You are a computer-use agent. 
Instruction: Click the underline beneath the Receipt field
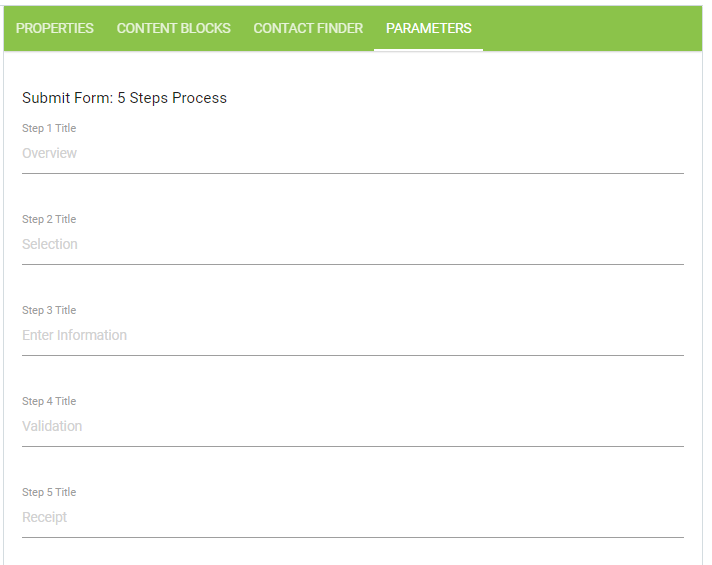[x=352, y=537]
